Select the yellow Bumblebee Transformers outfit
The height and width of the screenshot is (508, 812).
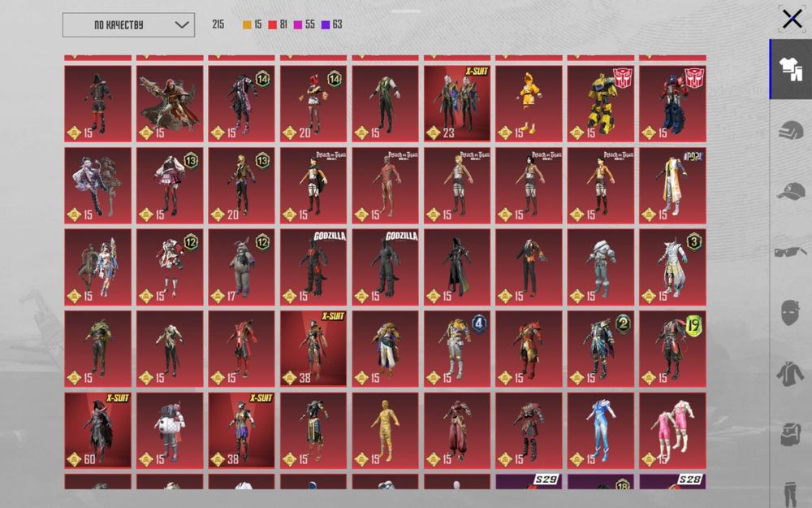click(601, 104)
